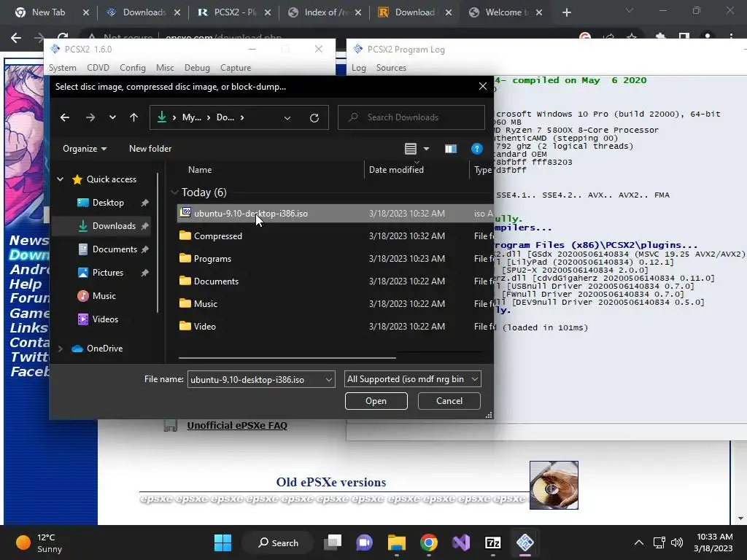Sort by Date modified column

[x=396, y=170]
